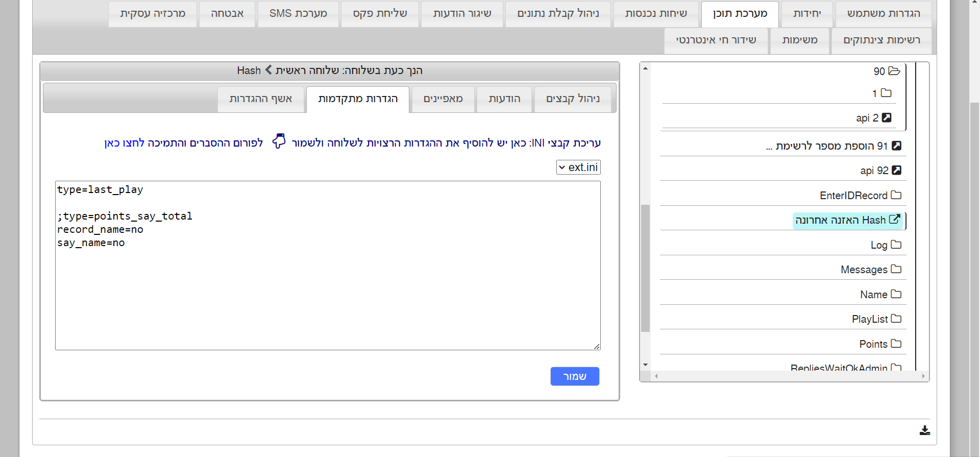Switch to the ניהול קבצים tab
This screenshot has height=457, width=980.
coord(573,99)
